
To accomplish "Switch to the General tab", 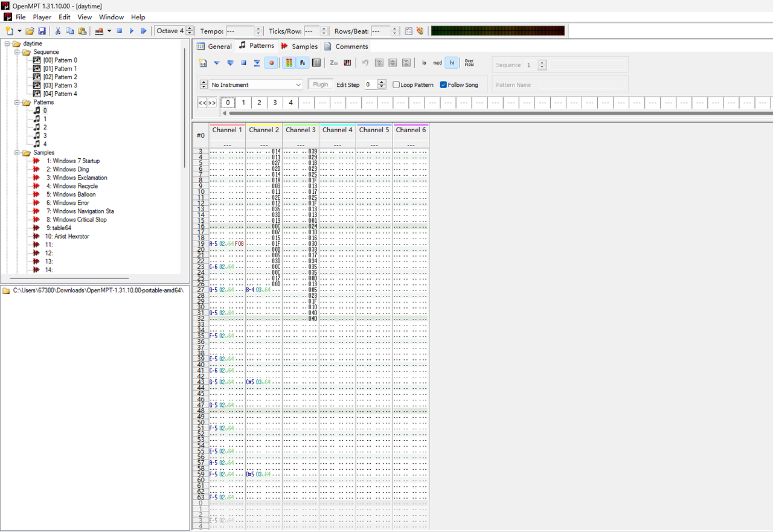I will [x=214, y=46].
